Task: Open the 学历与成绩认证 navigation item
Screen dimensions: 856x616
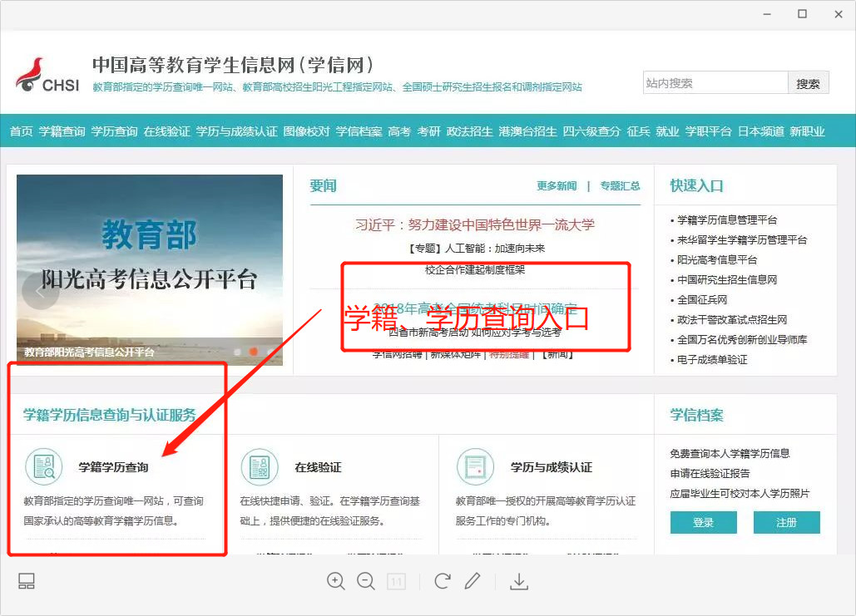Action: (x=236, y=131)
